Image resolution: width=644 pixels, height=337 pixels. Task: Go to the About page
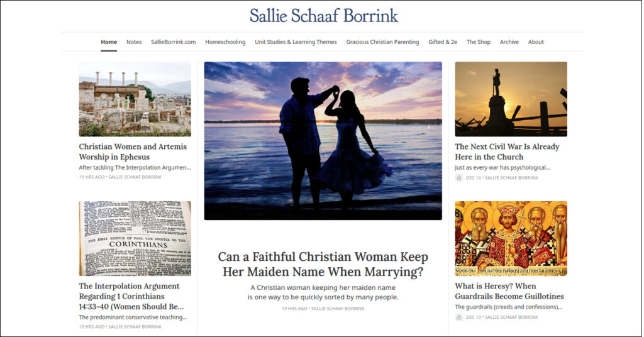[x=536, y=42]
